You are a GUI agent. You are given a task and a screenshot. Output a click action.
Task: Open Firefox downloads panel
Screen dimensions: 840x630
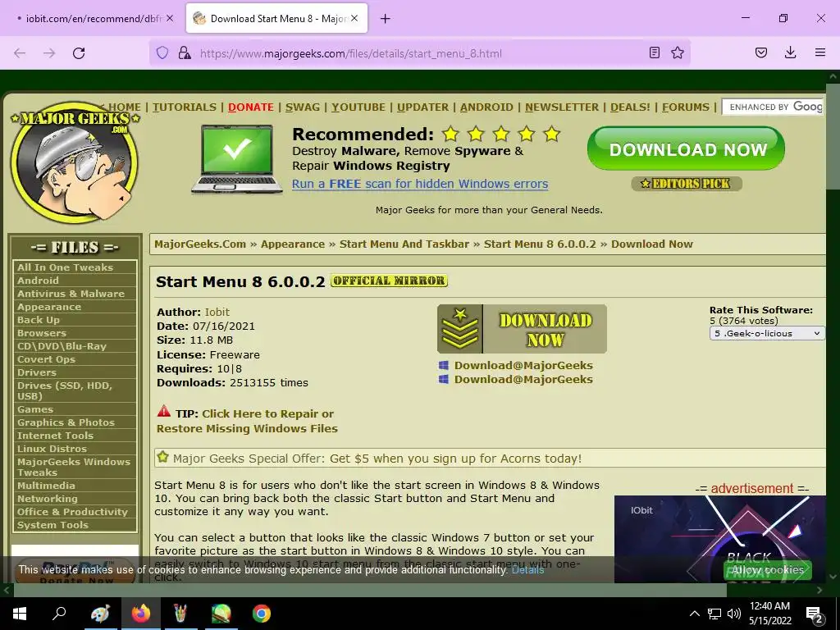790,52
